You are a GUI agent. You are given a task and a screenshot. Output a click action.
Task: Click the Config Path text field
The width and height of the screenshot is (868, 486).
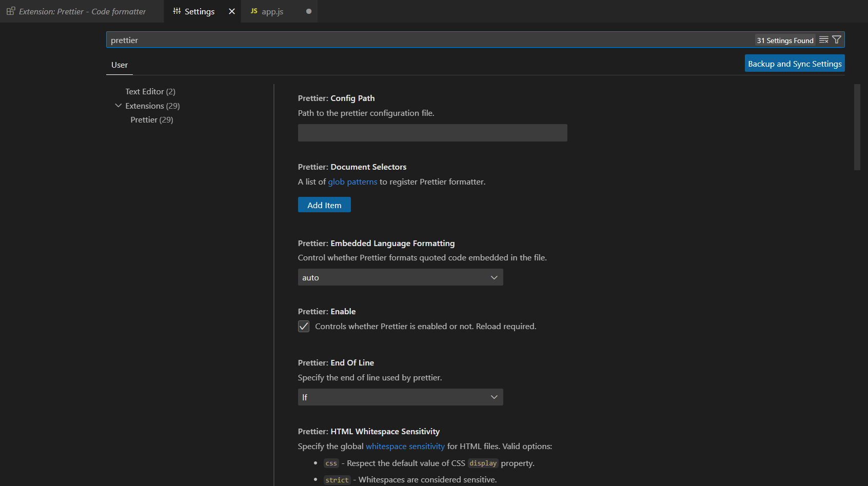tap(432, 133)
